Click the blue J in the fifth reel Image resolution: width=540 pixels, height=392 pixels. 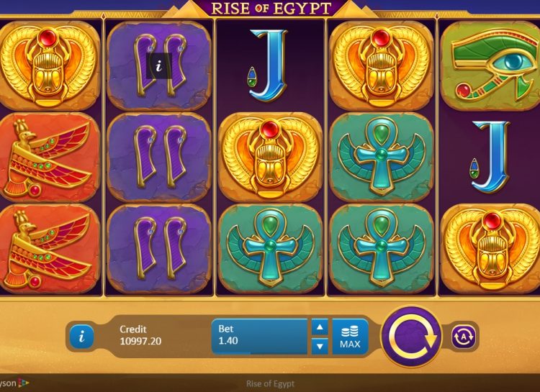point(490,157)
